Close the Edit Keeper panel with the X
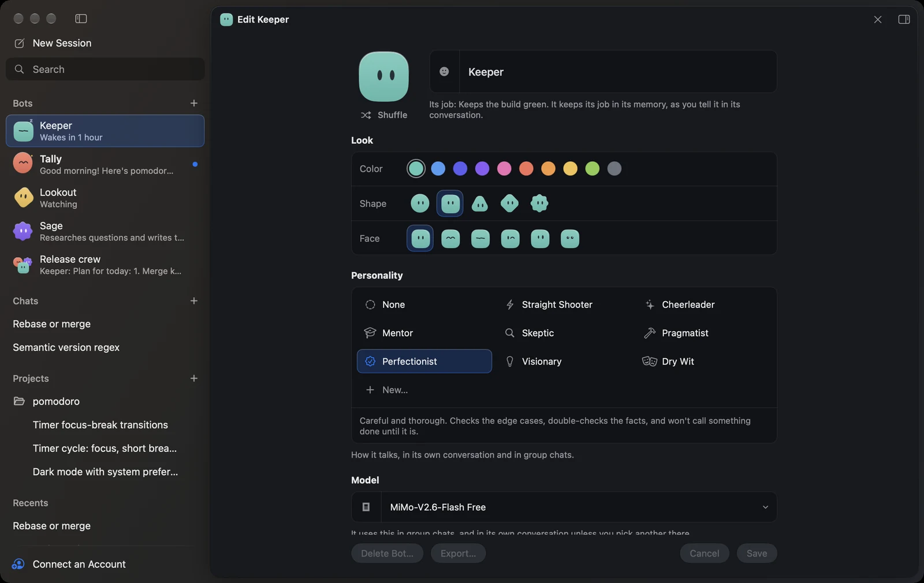Image resolution: width=924 pixels, height=583 pixels. [x=878, y=20]
